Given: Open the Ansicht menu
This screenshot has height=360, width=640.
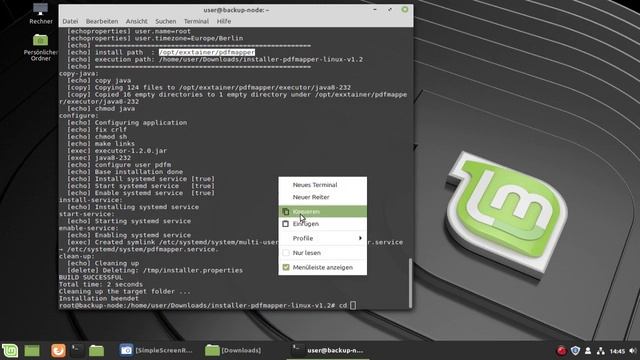Looking at the screenshot, I should 136,21.
